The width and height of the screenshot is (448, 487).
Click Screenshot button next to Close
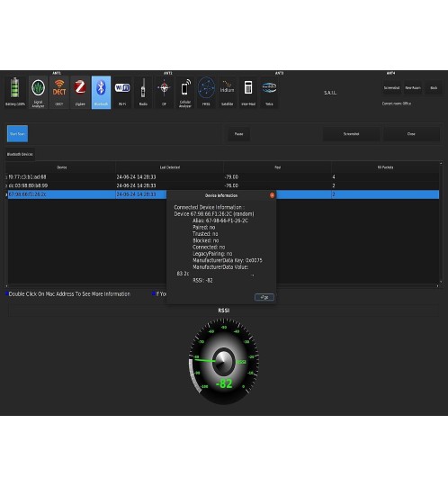click(351, 134)
